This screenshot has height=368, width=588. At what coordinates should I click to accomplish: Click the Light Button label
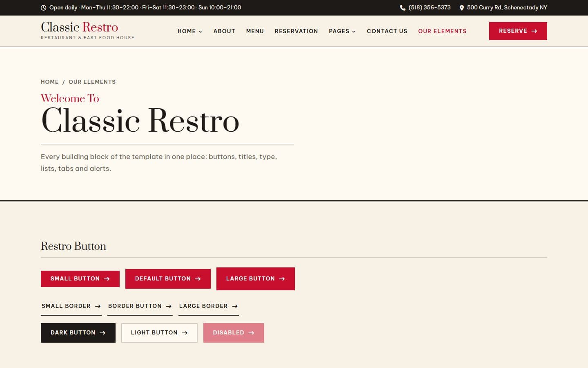(x=154, y=332)
